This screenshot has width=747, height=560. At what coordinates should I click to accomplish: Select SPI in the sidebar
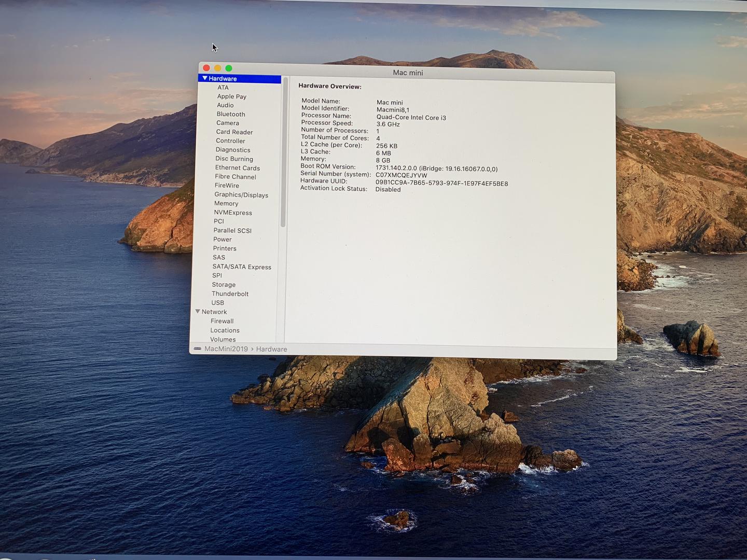click(217, 276)
